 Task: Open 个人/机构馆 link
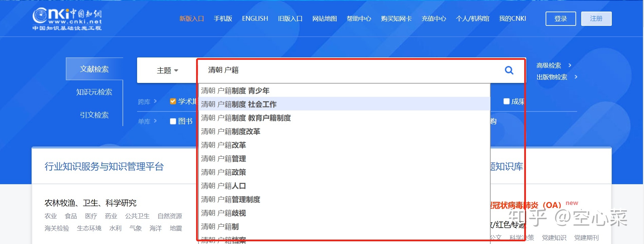[x=473, y=19]
